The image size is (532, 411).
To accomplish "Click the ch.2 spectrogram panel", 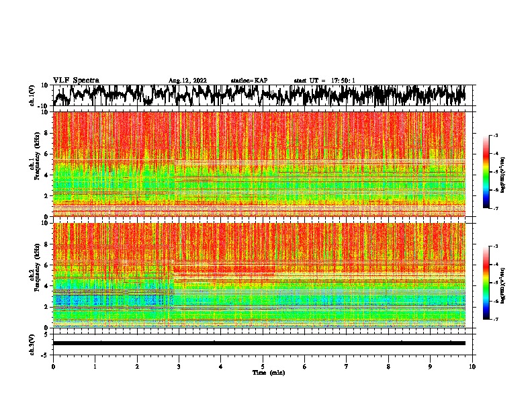I will point(259,275).
